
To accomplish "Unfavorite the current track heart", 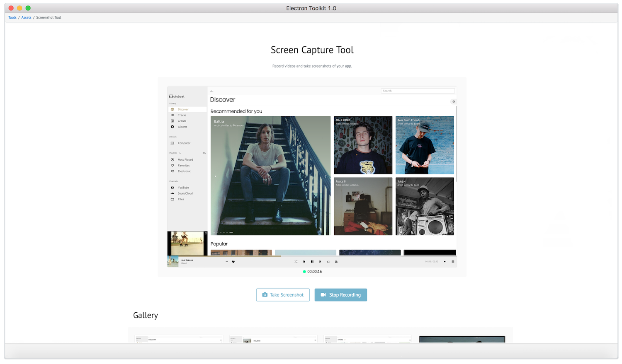I will point(233,262).
